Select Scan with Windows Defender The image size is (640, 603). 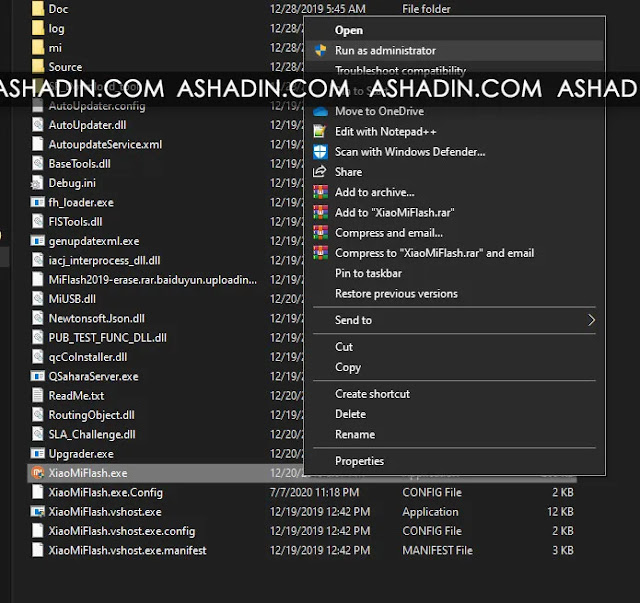pyautogui.click(x=410, y=151)
